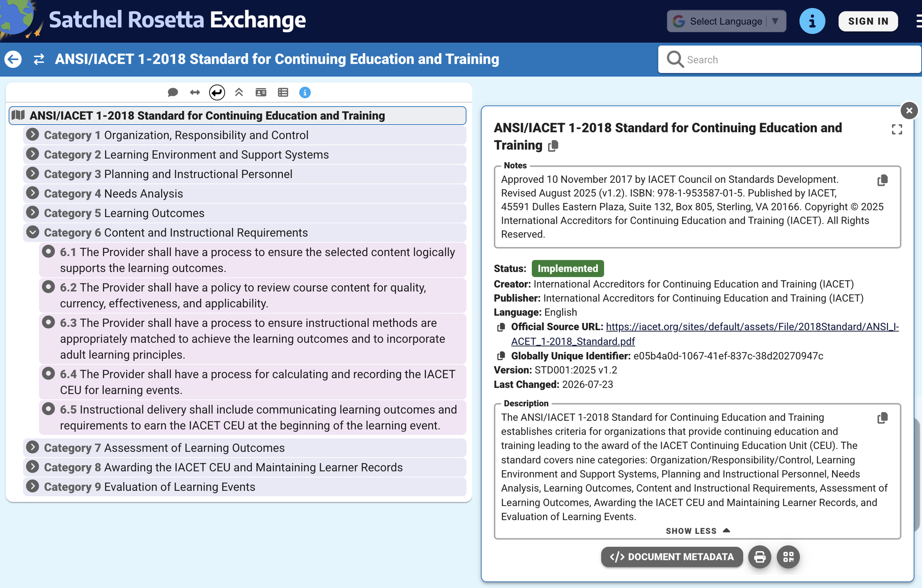
Task: Select item 6.3 about instructional methods
Action: 253,339
